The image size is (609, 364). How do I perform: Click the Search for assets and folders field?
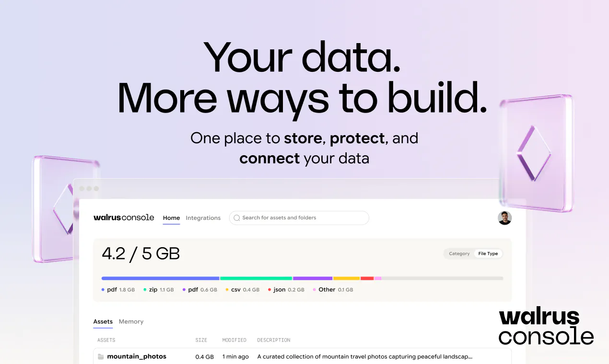[x=299, y=218]
